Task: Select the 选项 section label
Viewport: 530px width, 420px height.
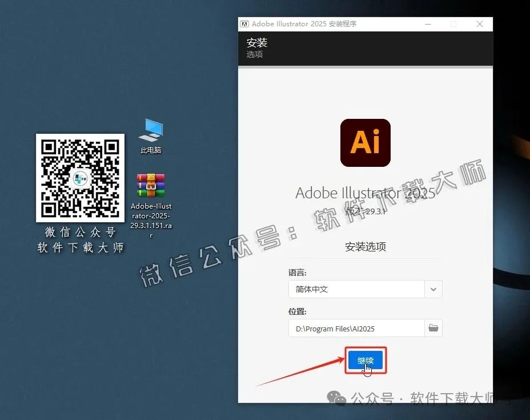Action: tap(255, 54)
